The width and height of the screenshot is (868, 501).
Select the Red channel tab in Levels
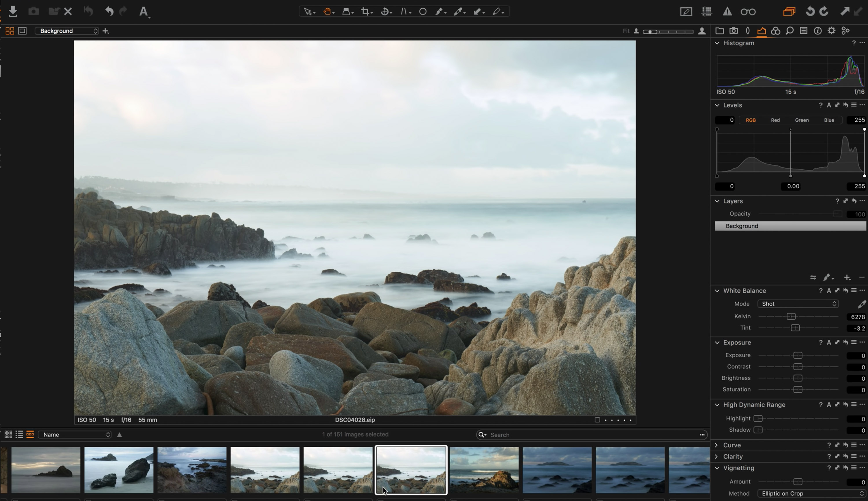click(775, 120)
